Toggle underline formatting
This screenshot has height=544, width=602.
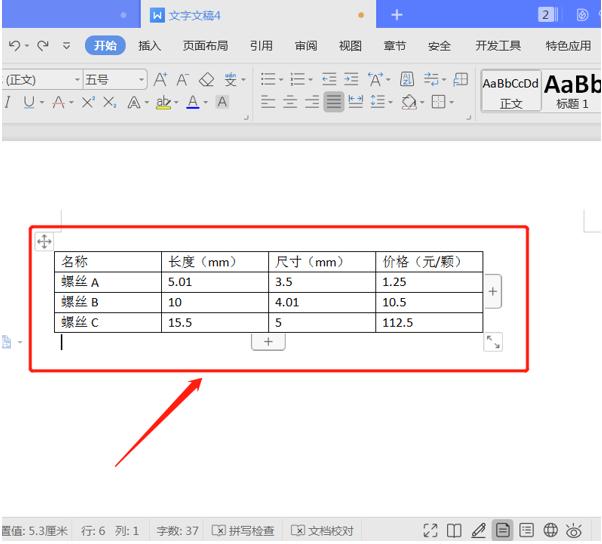point(29,102)
